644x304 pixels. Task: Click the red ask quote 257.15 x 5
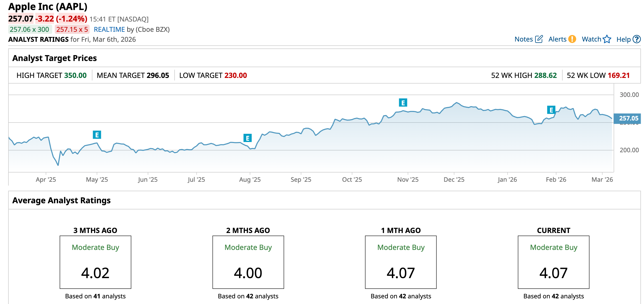point(72,29)
